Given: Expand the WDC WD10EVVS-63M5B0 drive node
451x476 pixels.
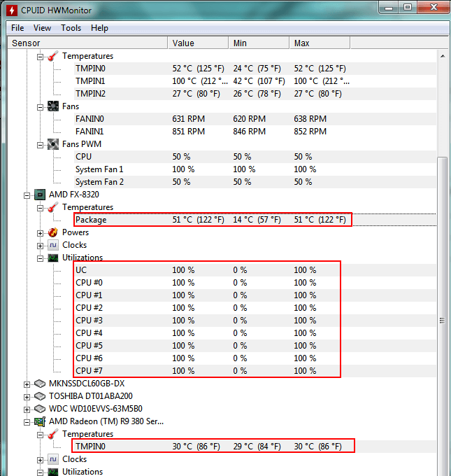Looking at the screenshot, I should (x=27, y=409).
